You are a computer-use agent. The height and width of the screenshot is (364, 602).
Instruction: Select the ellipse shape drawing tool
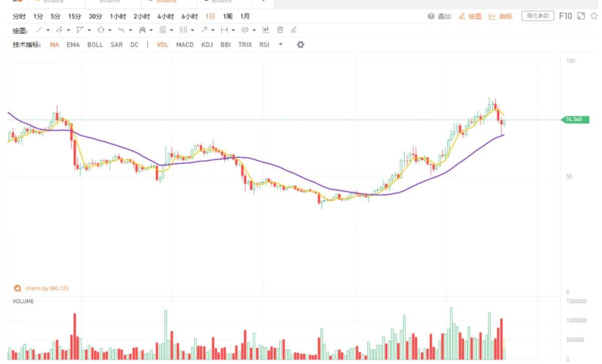coord(100,30)
